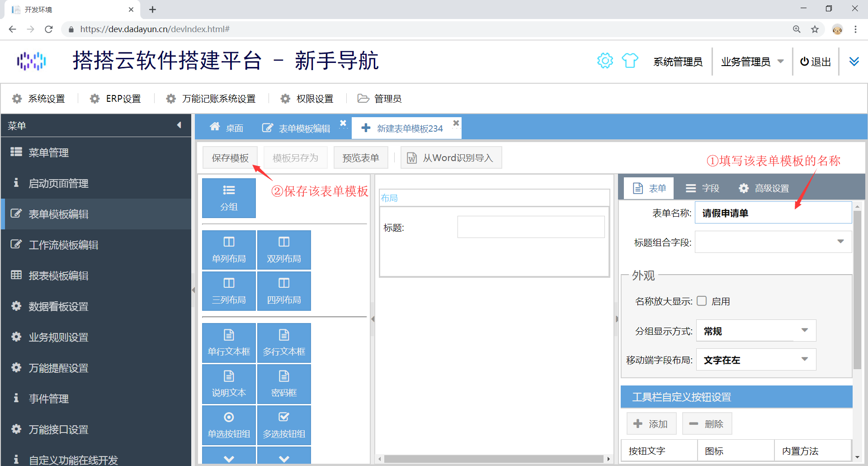Insert a 三列布局 three-column layout

coord(229,291)
